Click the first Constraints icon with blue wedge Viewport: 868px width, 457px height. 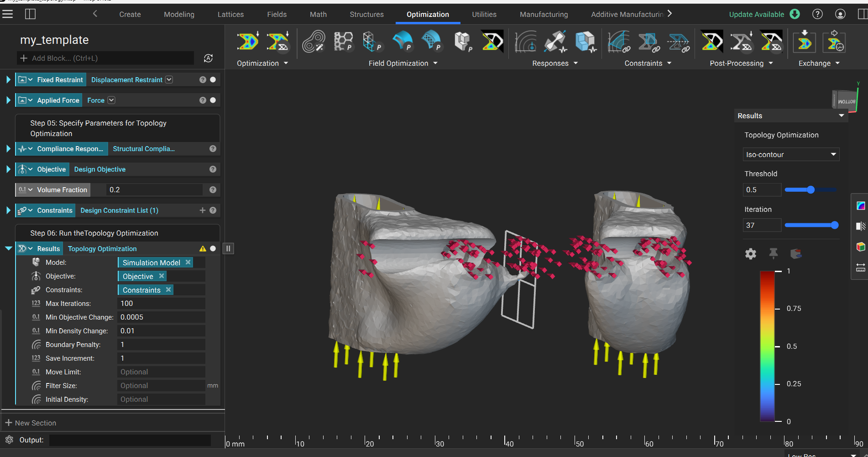click(619, 42)
